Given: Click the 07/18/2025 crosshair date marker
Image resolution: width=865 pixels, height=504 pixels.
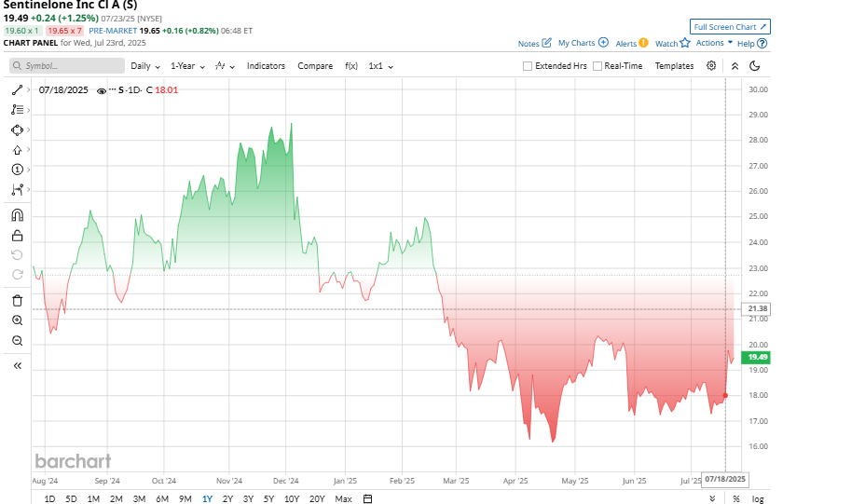Looking at the screenshot, I should (x=725, y=479).
